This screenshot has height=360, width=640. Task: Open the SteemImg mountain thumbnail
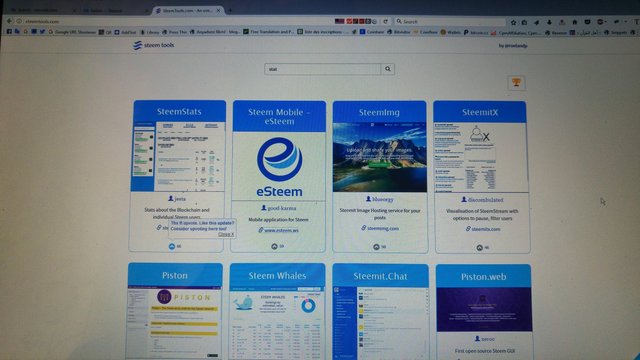click(x=380, y=157)
